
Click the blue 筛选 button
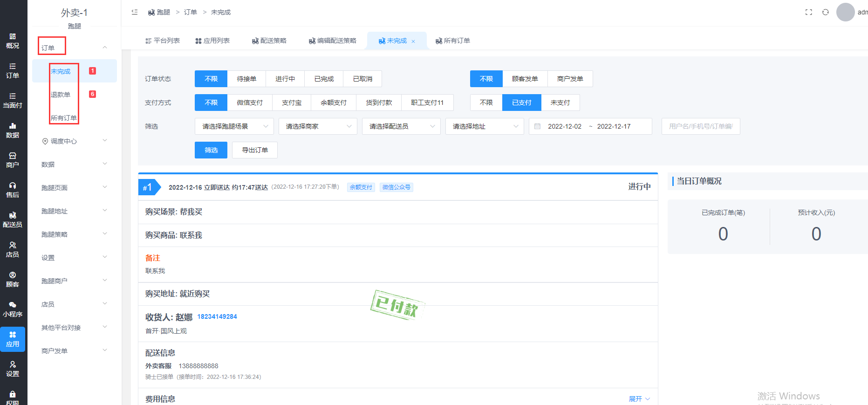coord(211,150)
